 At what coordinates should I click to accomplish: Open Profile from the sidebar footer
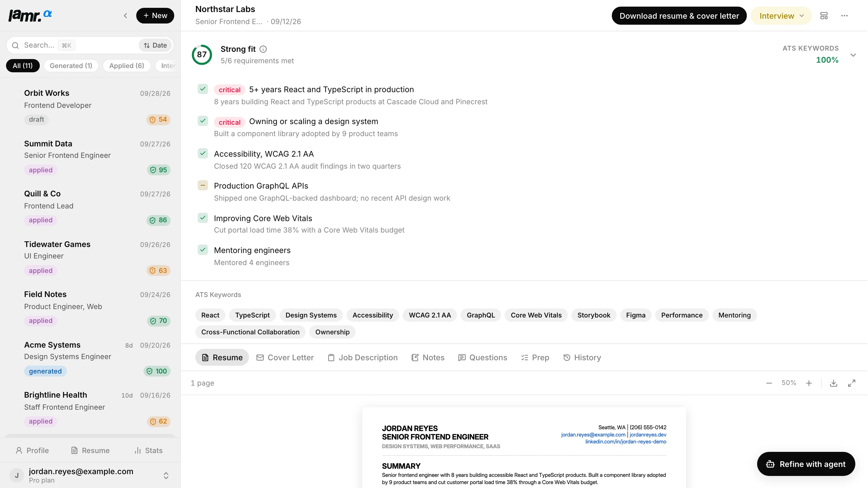point(32,450)
